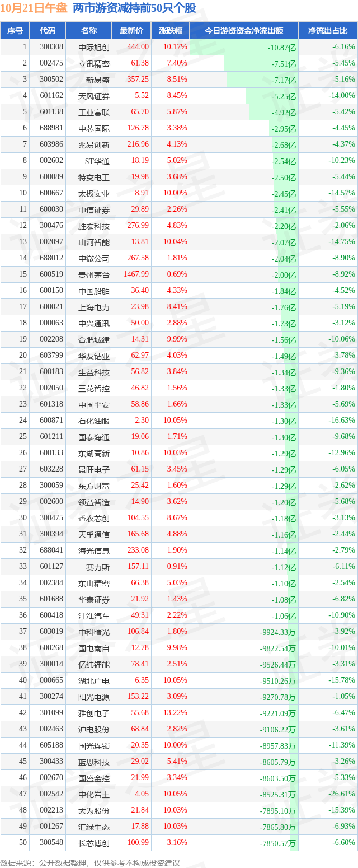
Task: Click stock name 生益科技
Action: click(x=94, y=372)
